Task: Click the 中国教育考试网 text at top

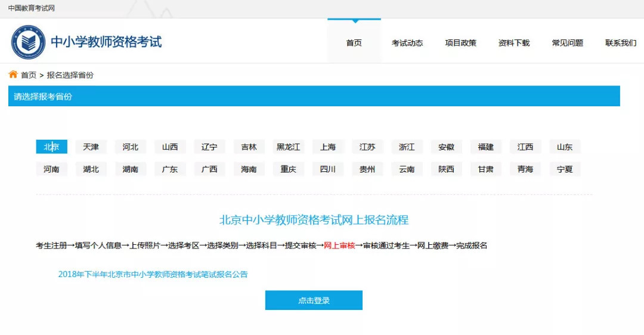Action: pyautogui.click(x=32, y=8)
